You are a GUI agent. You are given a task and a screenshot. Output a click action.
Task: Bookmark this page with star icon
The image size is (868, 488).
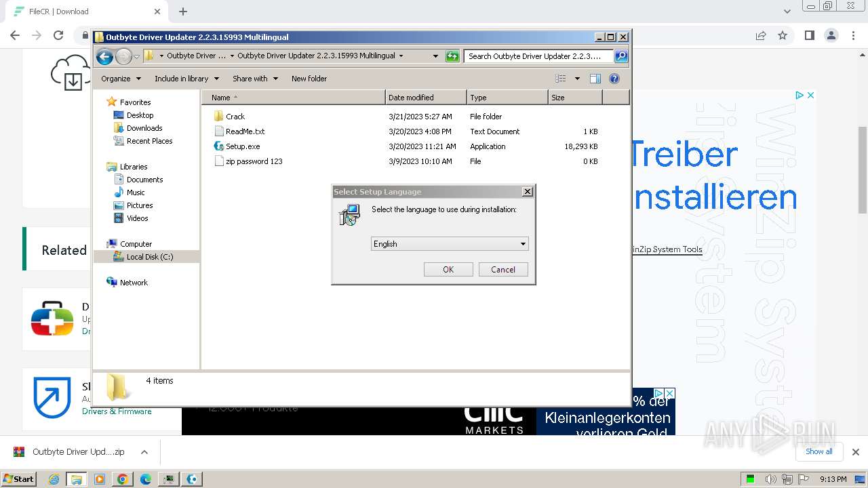coord(783,35)
